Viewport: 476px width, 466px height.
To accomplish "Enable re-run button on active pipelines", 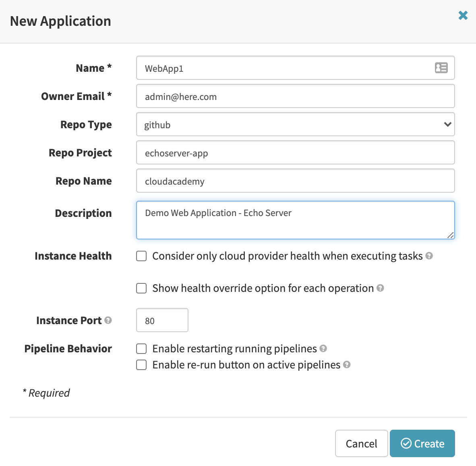I will (x=141, y=365).
